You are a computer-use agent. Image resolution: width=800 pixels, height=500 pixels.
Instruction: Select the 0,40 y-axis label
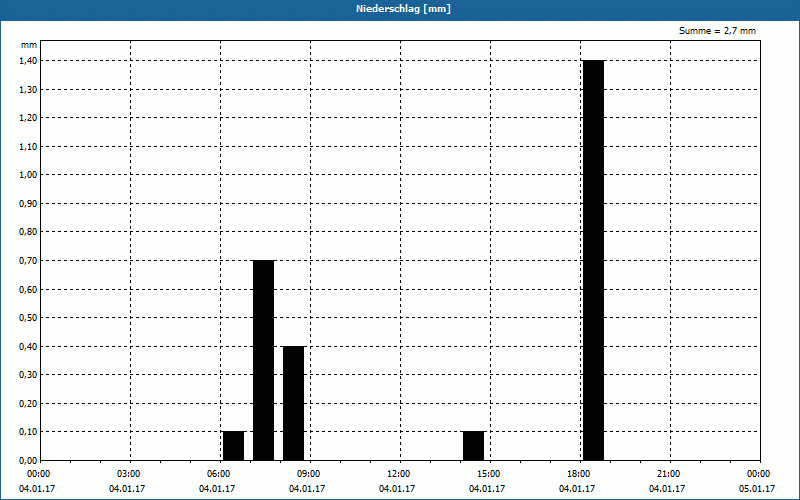(29, 346)
